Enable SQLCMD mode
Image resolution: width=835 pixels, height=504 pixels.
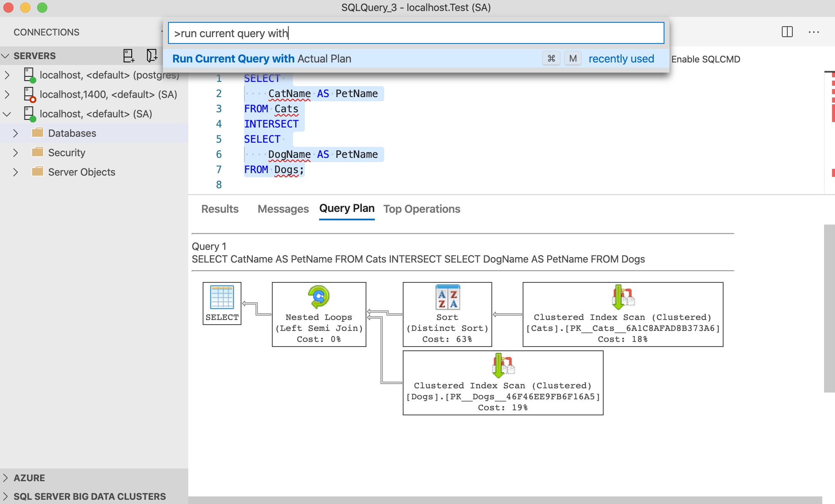coord(707,59)
